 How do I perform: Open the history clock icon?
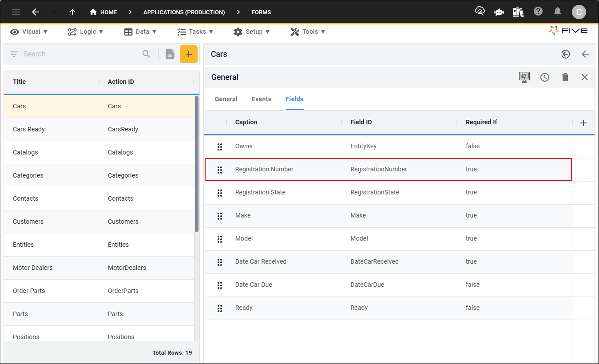click(x=545, y=77)
